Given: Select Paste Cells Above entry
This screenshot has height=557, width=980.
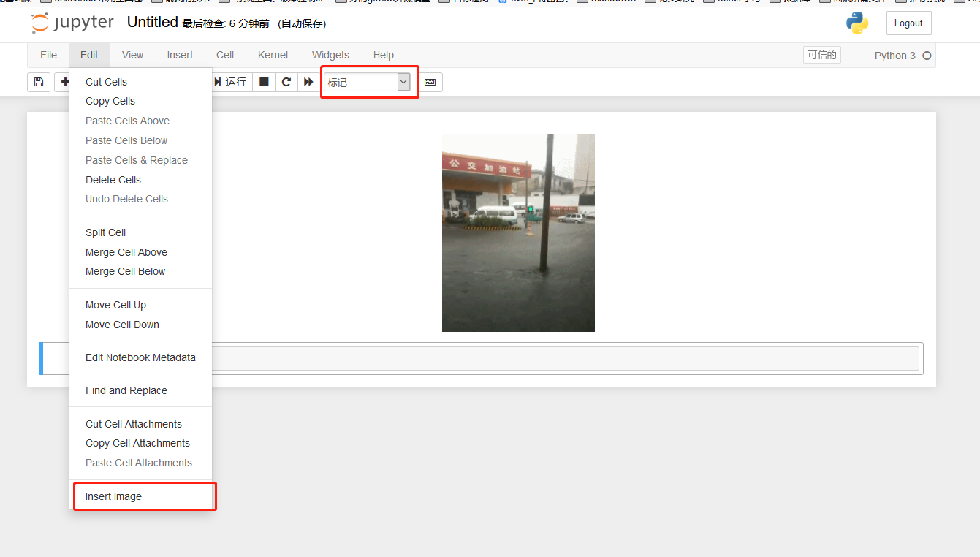Looking at the screenshot, I should click(140, 121).
